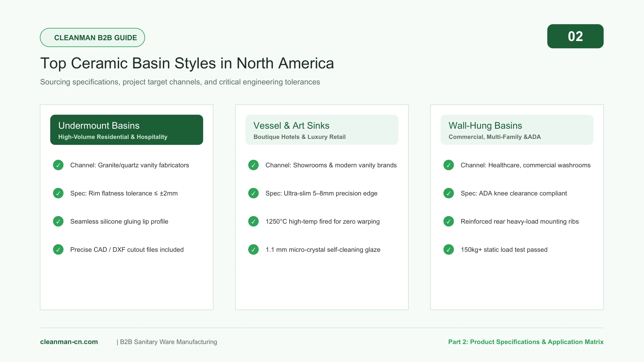Screen dimensions: 644x362
Task: Click the check icon by 150kg+ static load test
Action: coord(449,250)
